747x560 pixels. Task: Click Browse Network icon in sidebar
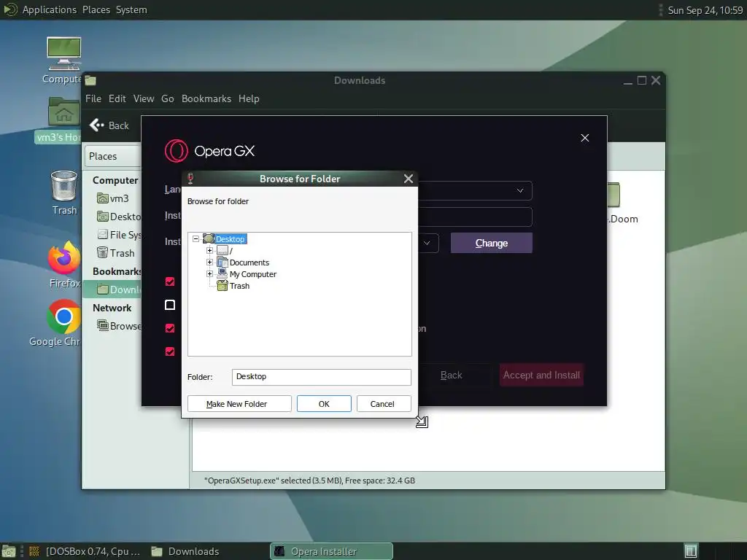click(x=102, y=325)
